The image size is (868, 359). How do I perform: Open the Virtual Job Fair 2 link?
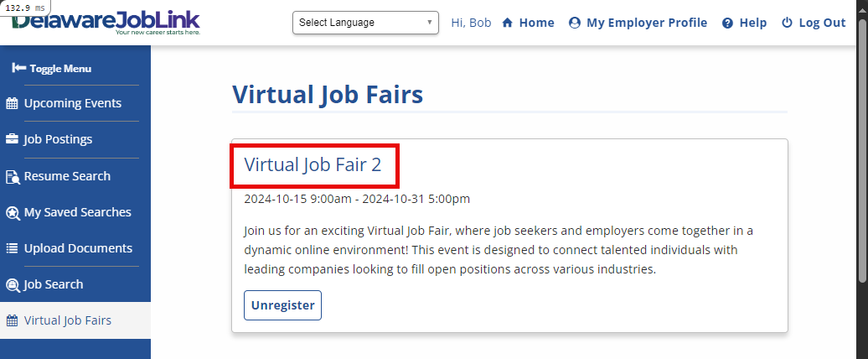313,165
